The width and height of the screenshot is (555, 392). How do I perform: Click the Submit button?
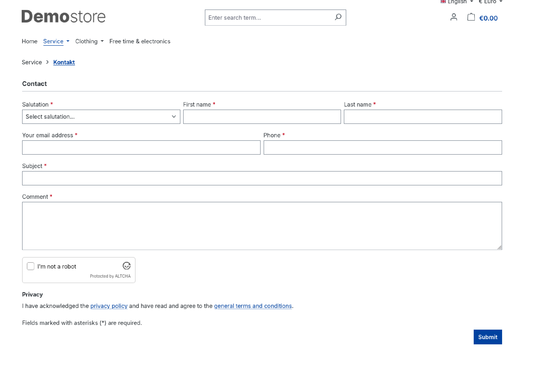(488, 337)
